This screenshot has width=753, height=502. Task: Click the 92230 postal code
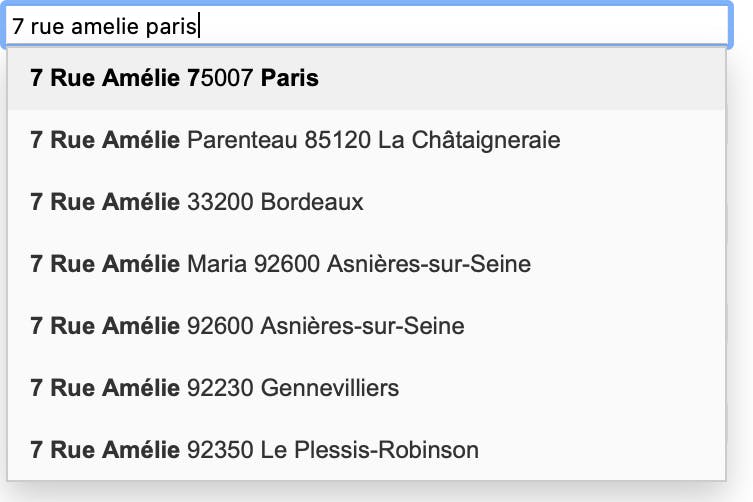pyautogui.click(x=220, y=388)
